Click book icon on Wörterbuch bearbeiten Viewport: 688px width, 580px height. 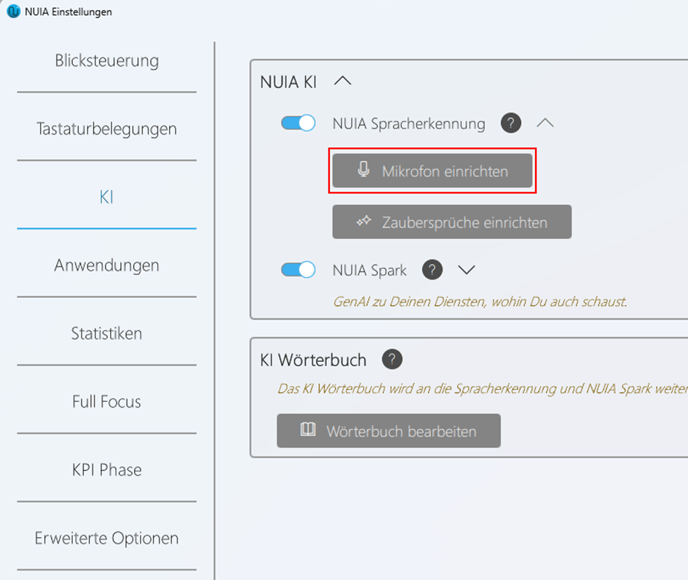click(308, 429)
